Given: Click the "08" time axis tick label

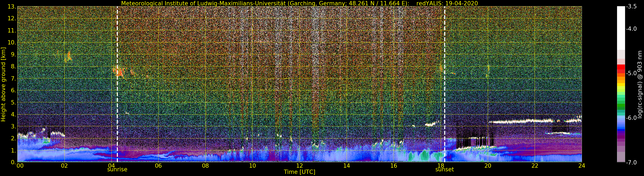Looking at the screenshot, I should tap(205, 166).
